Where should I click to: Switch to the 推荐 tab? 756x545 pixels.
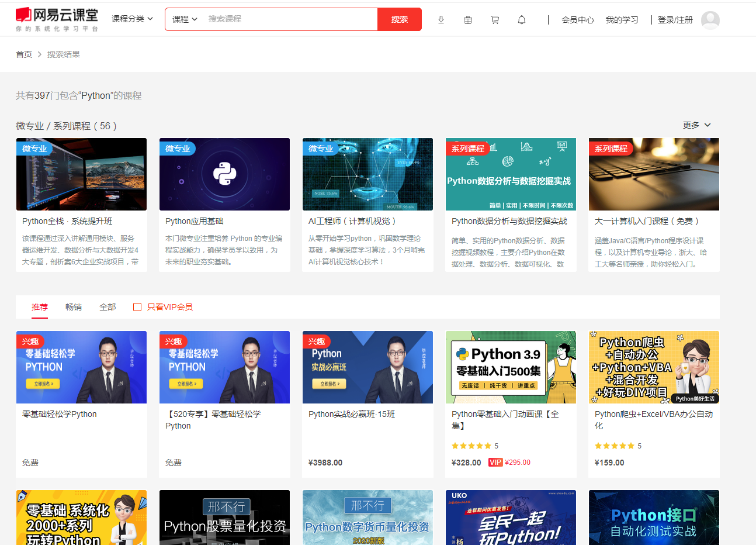40,307
